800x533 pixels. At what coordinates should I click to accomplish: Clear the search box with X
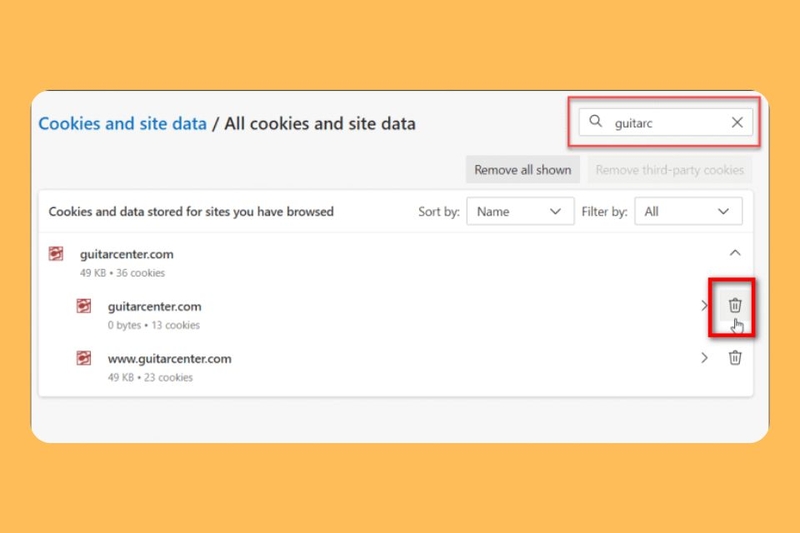[x=737, y=122]
